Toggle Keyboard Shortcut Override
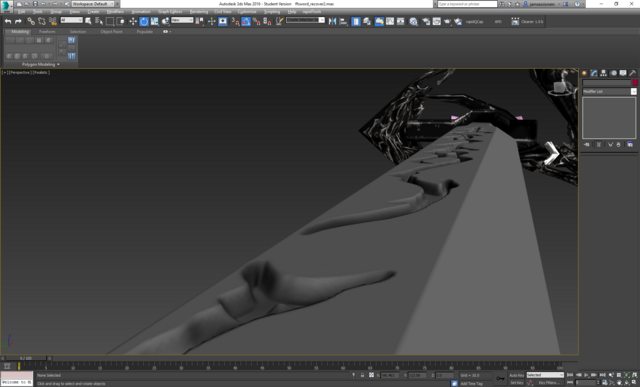 [222, 21]
